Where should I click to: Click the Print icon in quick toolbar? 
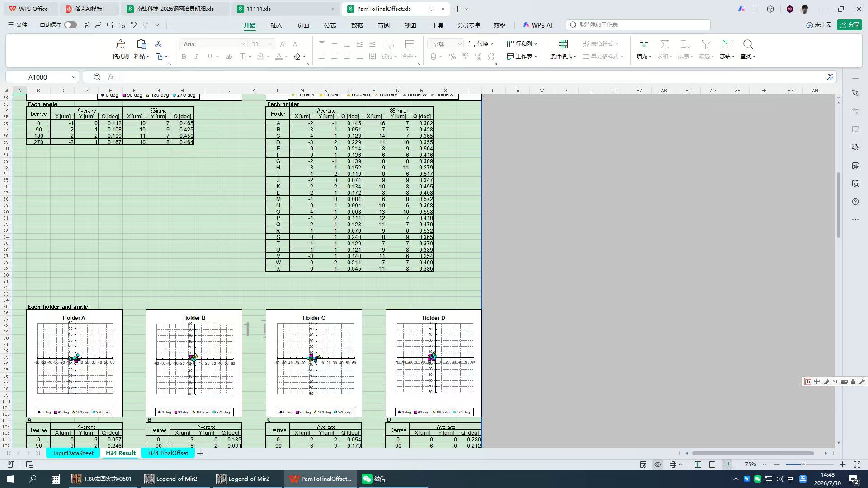[x=110, y=25]
